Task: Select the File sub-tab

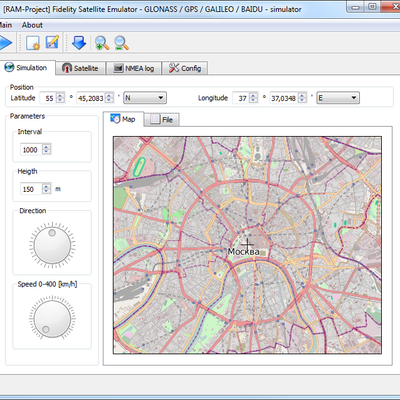Action: coord(162,120)
